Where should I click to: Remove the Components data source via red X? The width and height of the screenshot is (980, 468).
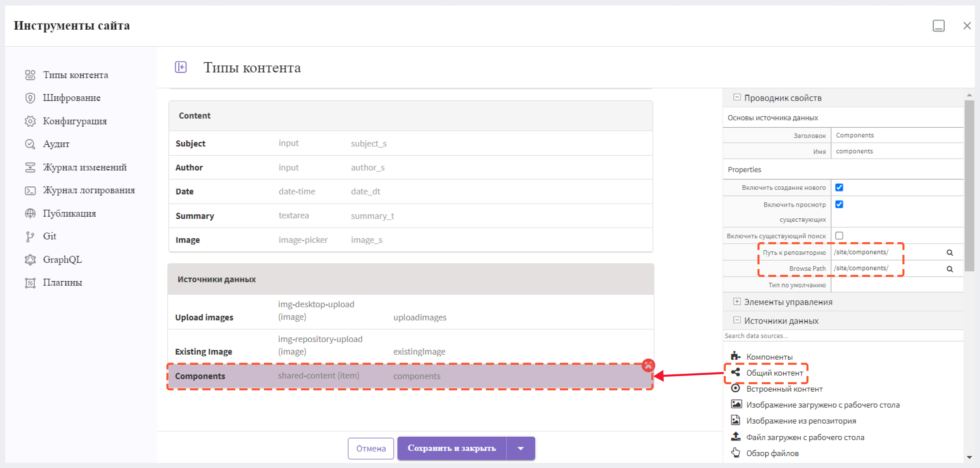click(x=648, y=365)
